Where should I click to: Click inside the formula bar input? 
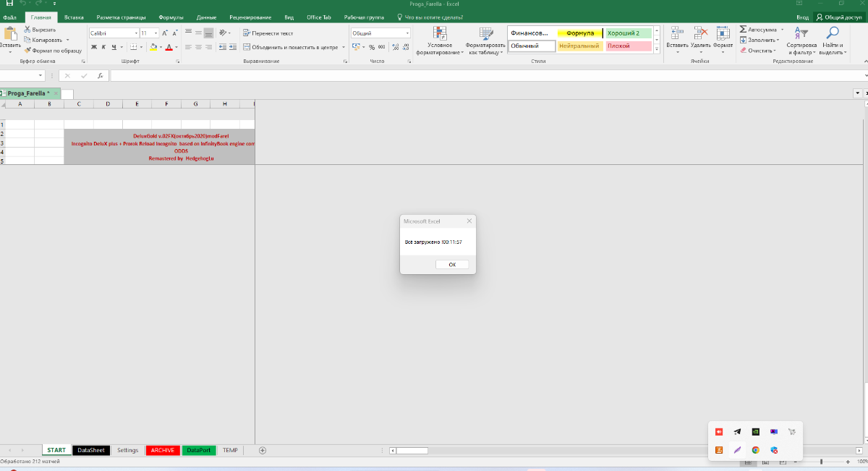coord(486,75)
